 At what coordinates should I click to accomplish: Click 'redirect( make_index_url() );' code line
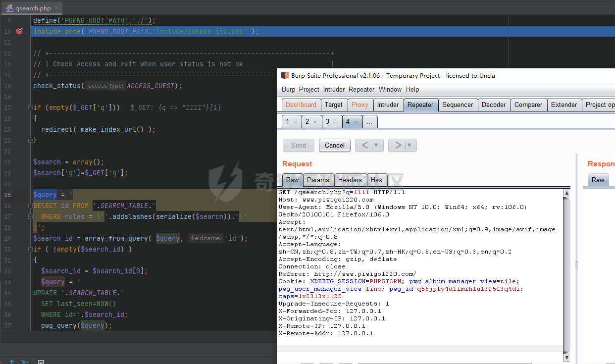(99, 129)
